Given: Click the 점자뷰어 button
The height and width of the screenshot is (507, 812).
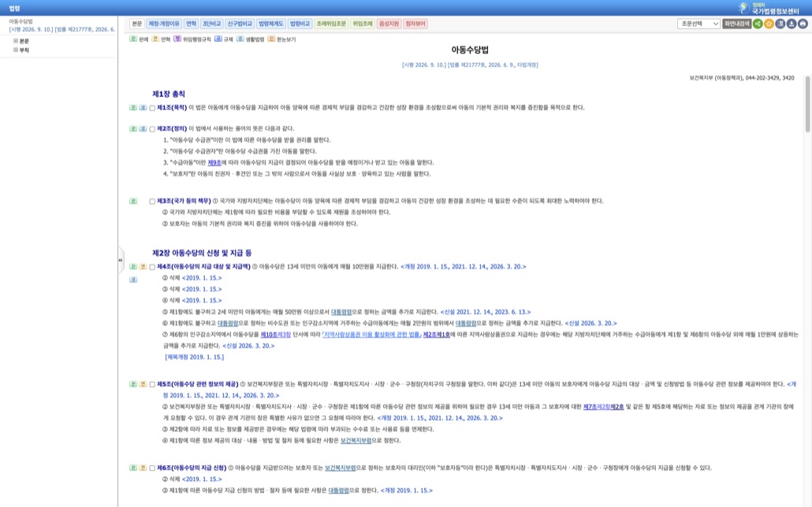Looking at the screenshot, I should (x=415, y=24).
